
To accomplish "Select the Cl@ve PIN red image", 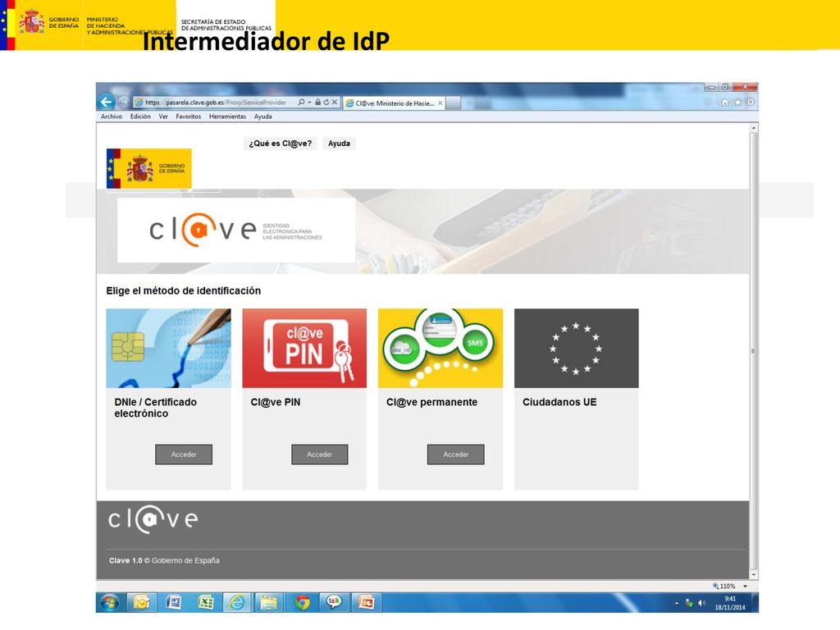I will (304, 348).
